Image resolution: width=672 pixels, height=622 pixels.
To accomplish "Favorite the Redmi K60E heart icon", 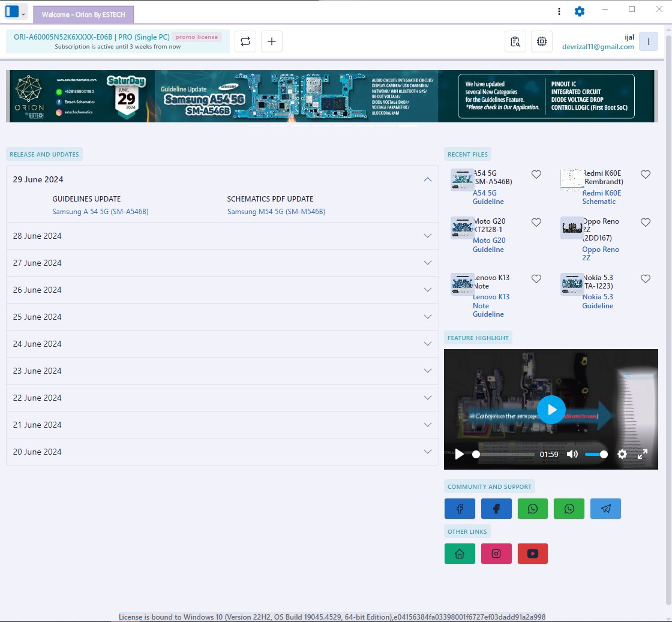I will (646, 175).
